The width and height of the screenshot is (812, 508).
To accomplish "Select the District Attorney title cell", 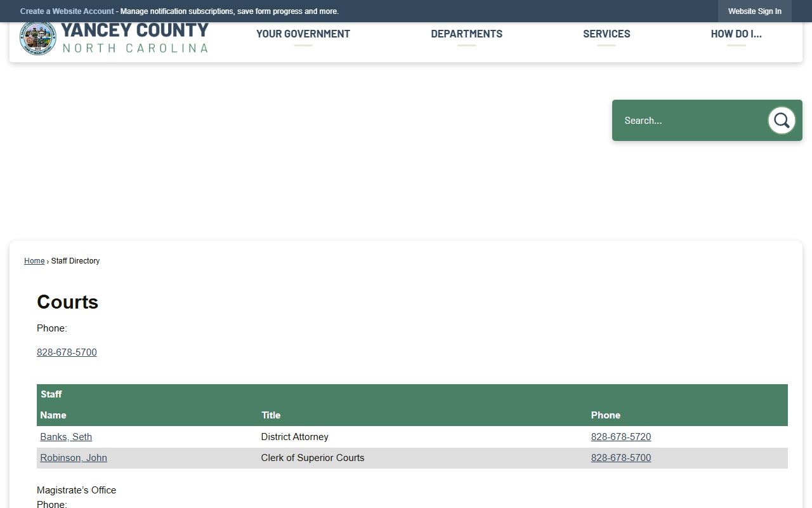I will [295, 437].
